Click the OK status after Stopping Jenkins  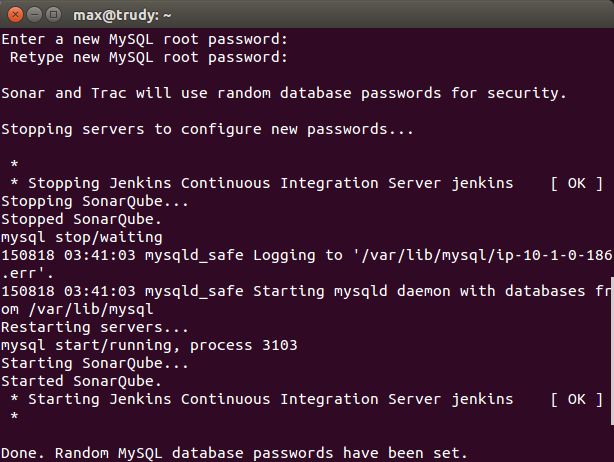point(576,183)
